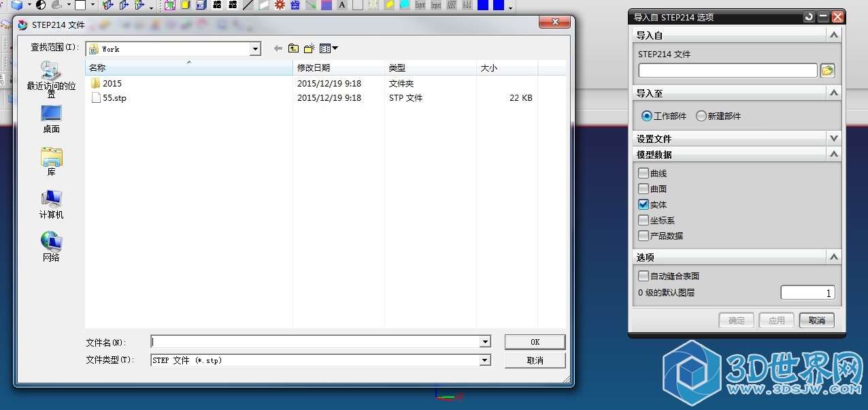868x410 pixels.
Task: Click 取消 in the STEP214 文件 dialog
Action: [535, 360]
